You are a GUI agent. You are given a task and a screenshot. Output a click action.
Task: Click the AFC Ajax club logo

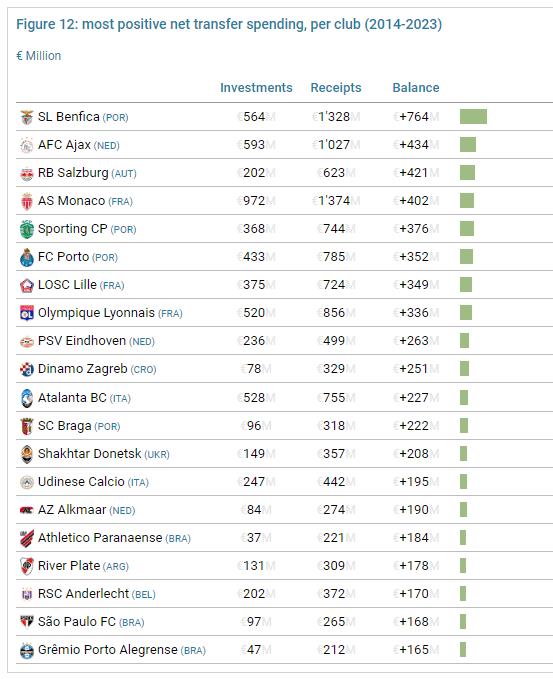click(x=27, y=146)
